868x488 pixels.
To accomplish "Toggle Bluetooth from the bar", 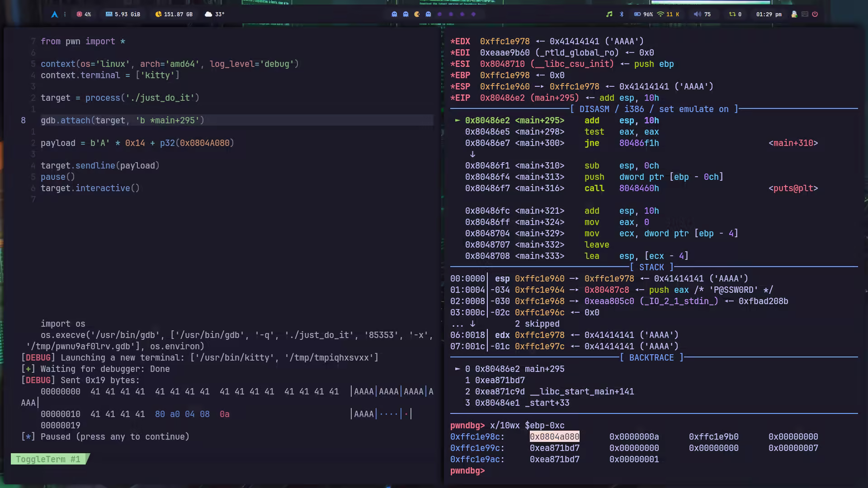I will pos(622,14).
